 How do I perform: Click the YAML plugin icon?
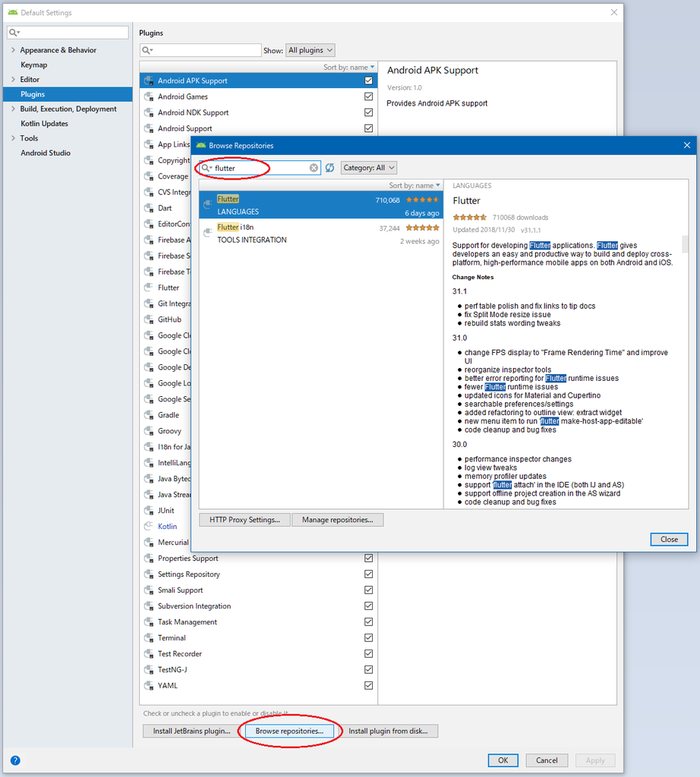[x=149, y=686]
